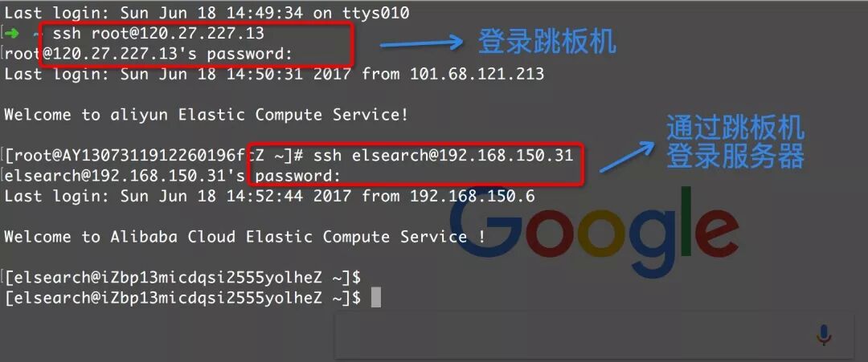Viewport: 868px width, 362px height.
Task: Click the root@120.27.227.13's password prompt
Action: coord(149,54)
